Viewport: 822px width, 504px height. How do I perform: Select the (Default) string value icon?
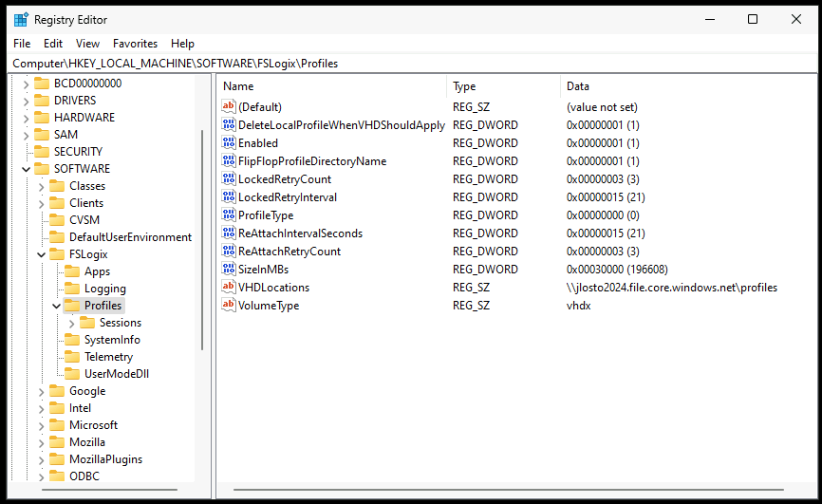[x=229, y=106]
